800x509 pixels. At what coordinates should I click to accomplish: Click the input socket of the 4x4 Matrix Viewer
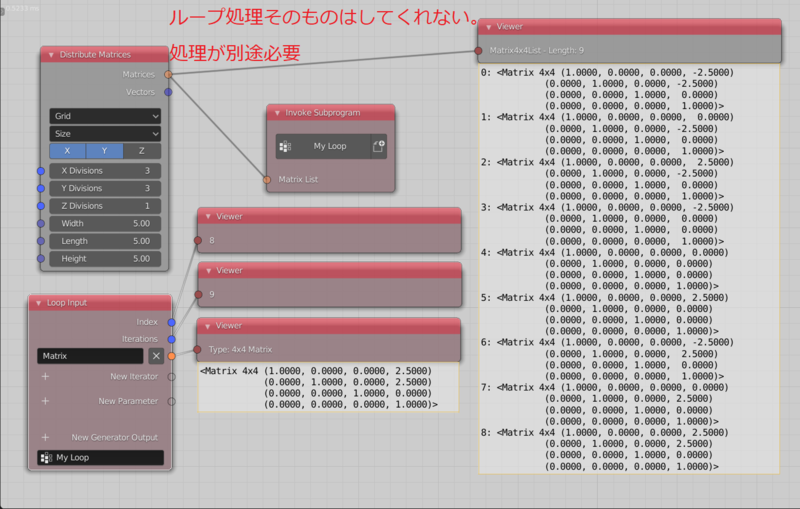tap(197, 349)
